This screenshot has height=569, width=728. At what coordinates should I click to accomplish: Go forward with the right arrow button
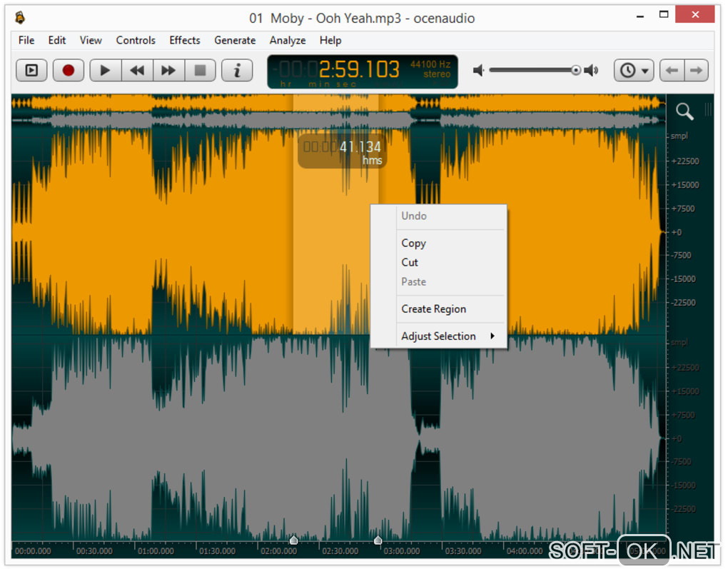(696, 71)
